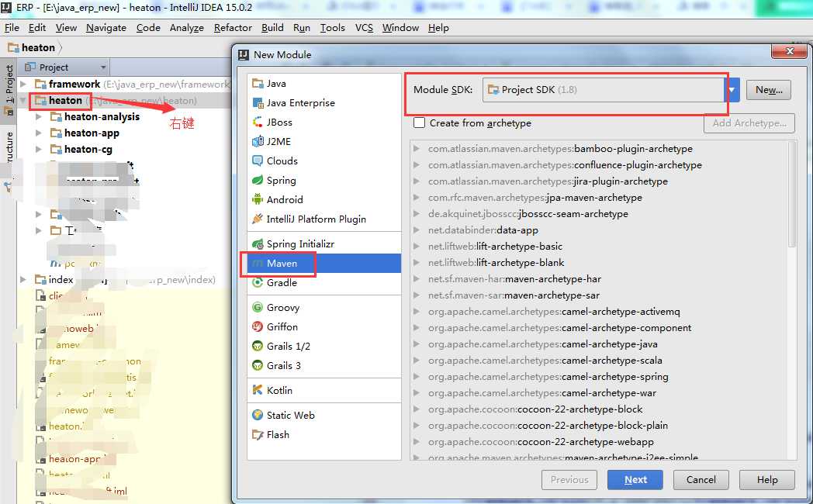Click the Add Archetype... button

point(749,123)
